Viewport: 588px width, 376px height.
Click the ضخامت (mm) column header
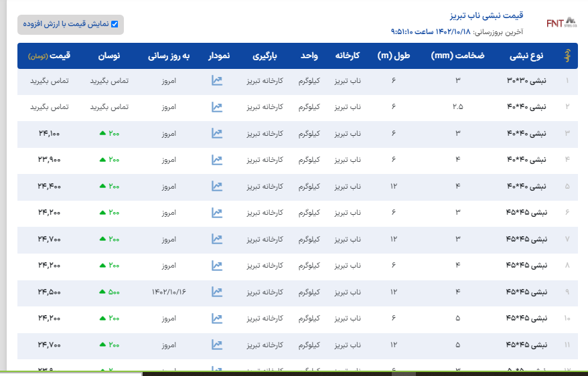coord(458,56)
